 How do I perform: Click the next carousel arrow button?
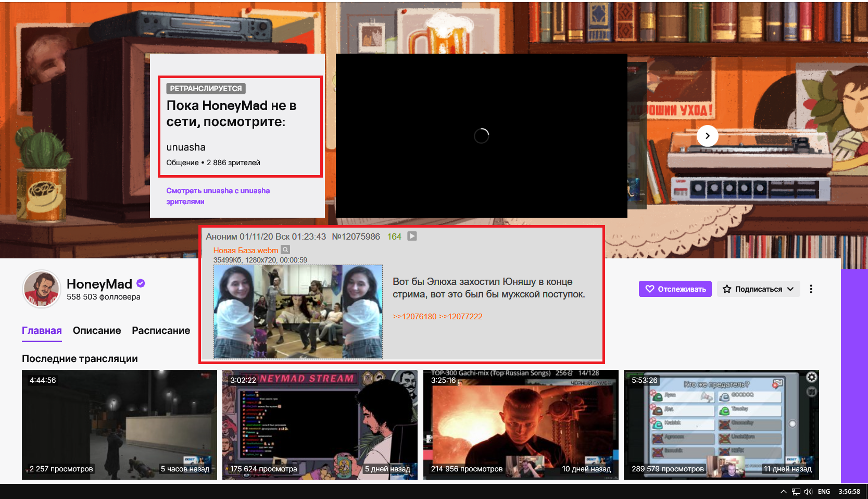(707, 136)
